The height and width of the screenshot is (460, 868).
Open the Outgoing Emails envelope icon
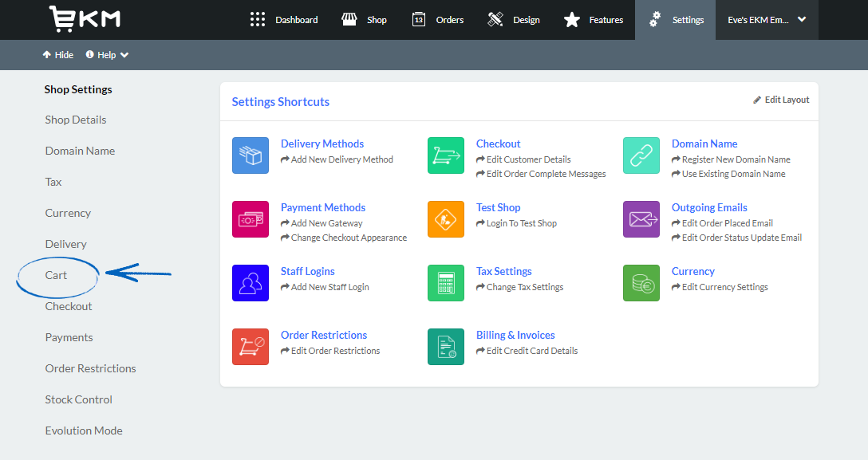point(641,219)
